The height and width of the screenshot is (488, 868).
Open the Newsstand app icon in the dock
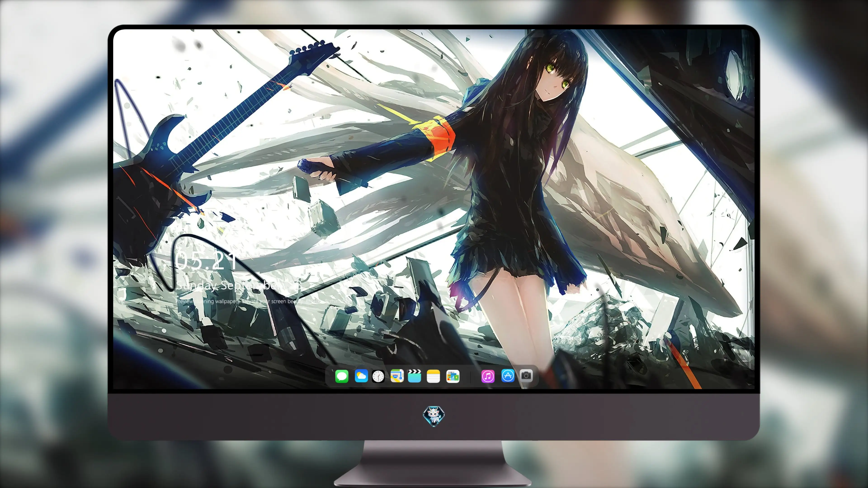point(453,376)
